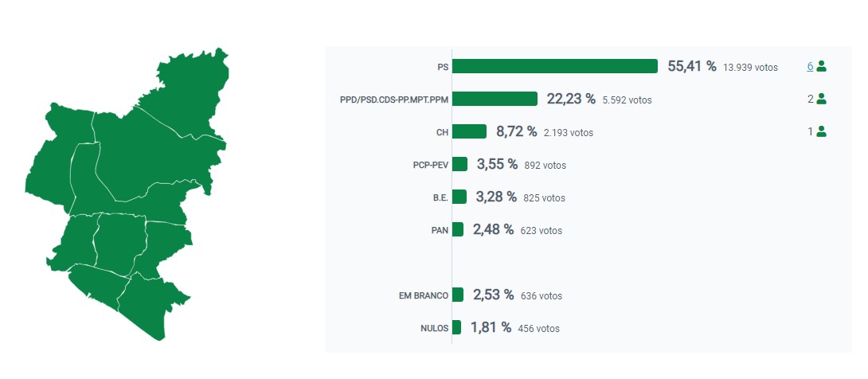868x379 pixels.
Task: Click the PCP-PEV party label
Action: [431, 164]
